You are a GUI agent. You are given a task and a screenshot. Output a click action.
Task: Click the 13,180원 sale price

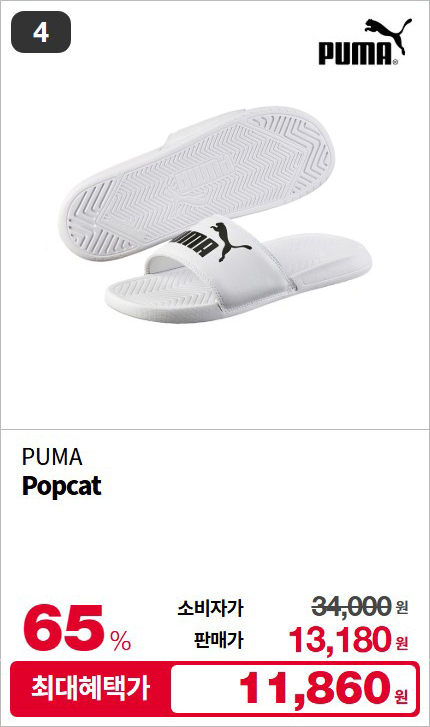(348, 640)
